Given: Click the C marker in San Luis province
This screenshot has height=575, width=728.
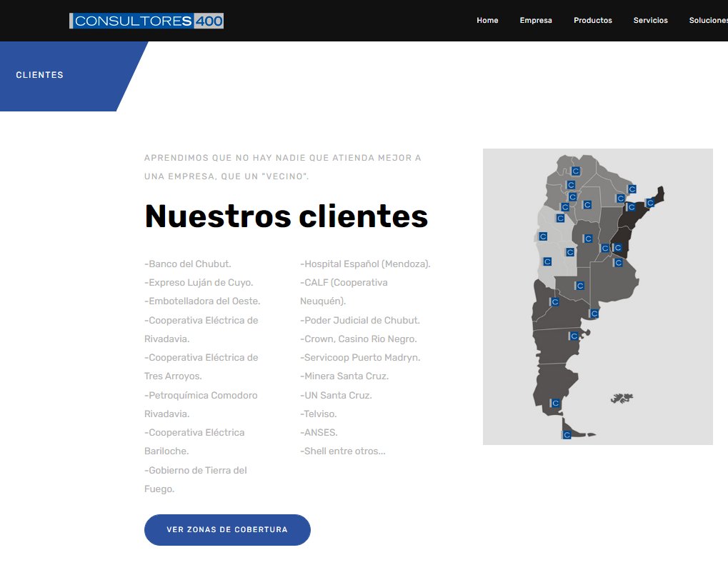Looking at the screenshot, I should tap(570, 252).
